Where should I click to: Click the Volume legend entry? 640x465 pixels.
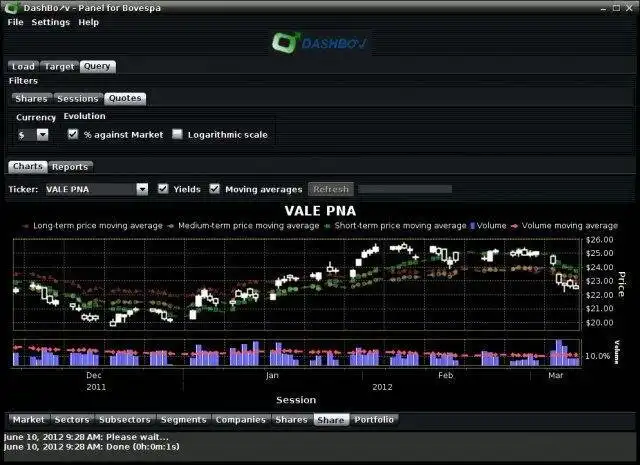pyautogui.click(x=488, y=226)
